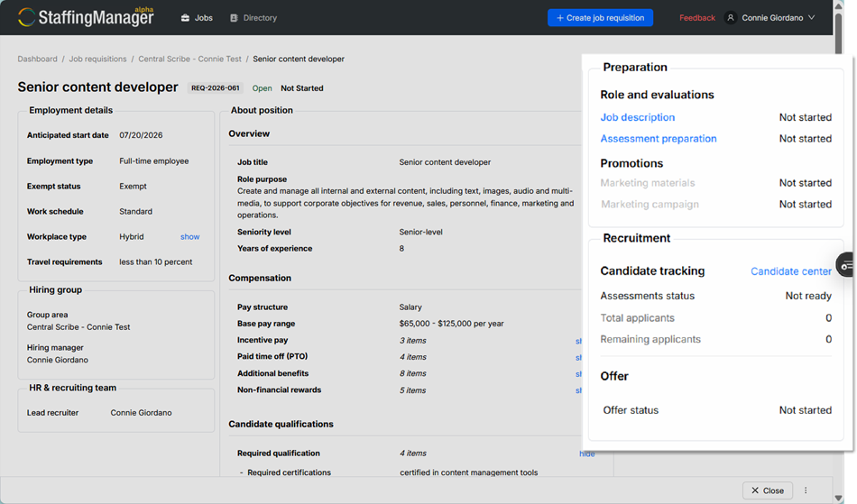Screen dimensions: 857x504
Task: Click the Total applicants row
Action: [x=716, y=317]
